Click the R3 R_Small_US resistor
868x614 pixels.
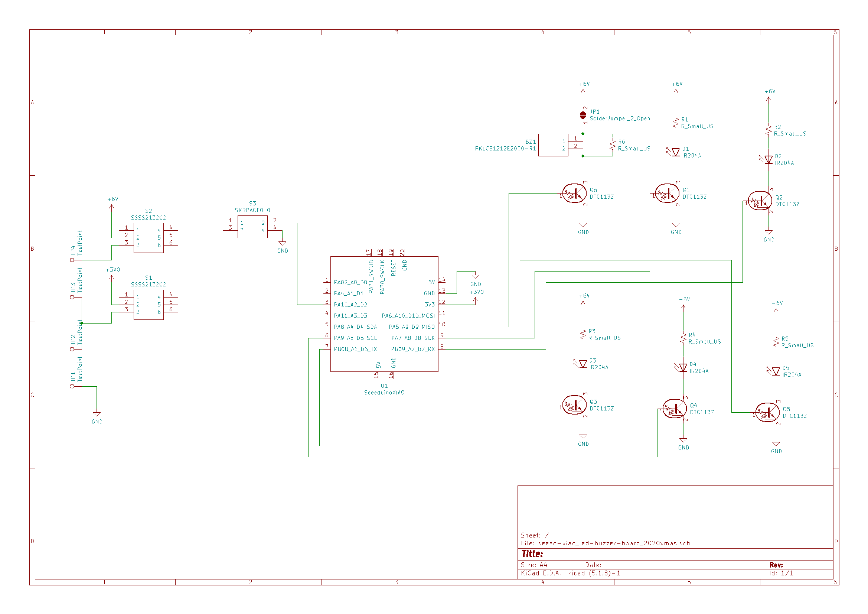pyautogui.click(x=583, y=334)
